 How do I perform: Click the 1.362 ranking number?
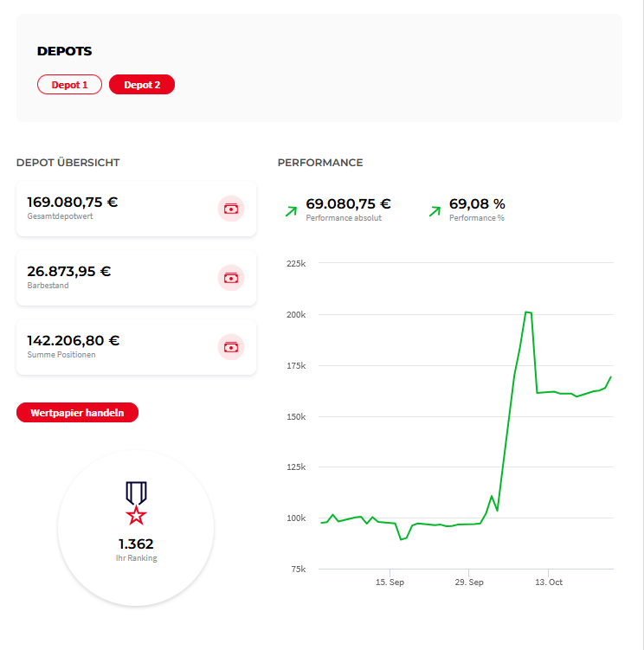coord(136,544)
